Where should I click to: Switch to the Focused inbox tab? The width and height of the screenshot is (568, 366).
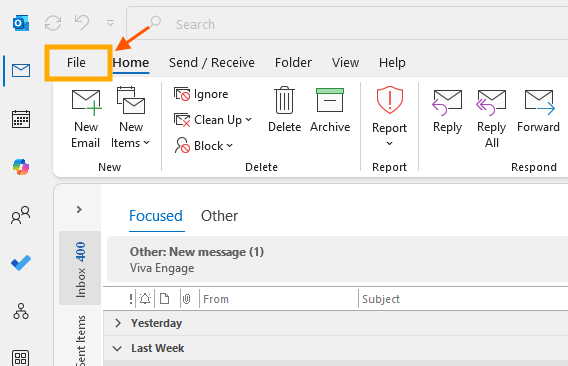[156, 216]
